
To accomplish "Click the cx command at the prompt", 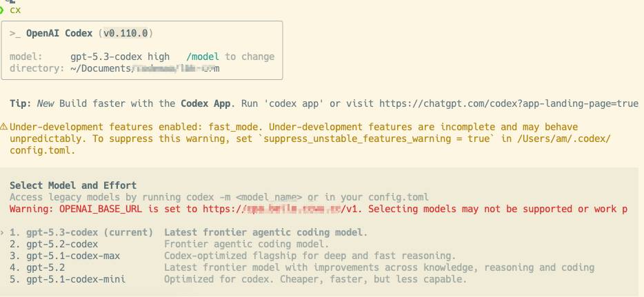I will tap(15, 10).
